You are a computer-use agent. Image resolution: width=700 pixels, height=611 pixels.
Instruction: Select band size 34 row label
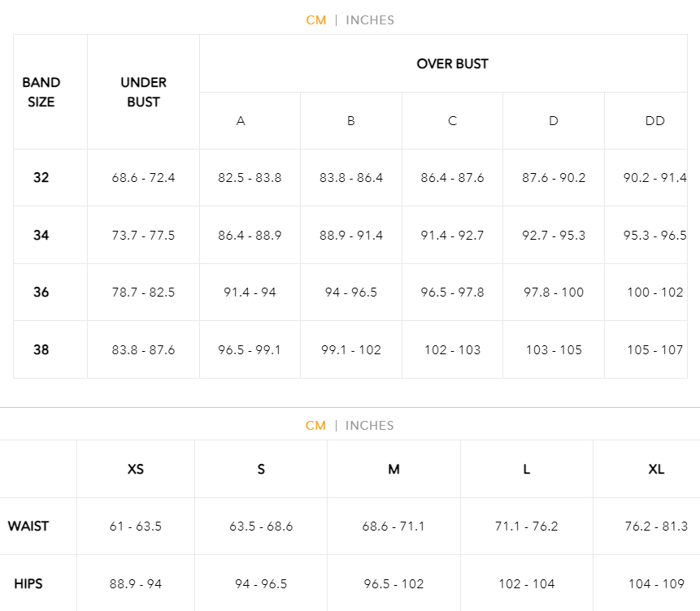pyautogui.click(x=41, y=235)
